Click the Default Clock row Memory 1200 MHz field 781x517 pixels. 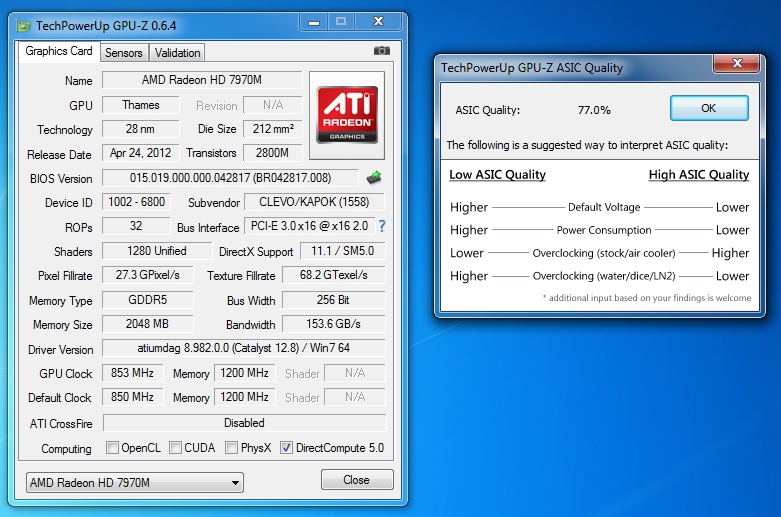click(x=245, y=397)
